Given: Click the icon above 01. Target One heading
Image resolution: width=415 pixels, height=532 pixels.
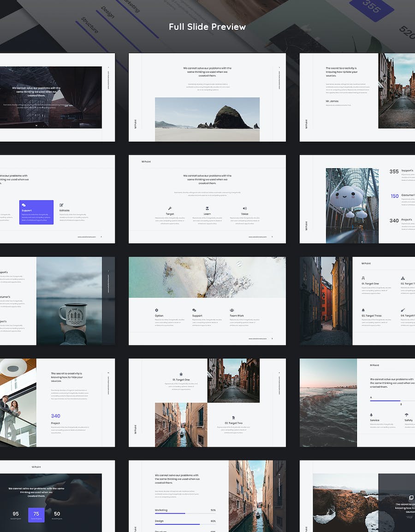Looking at the screenshot, I should tap(181, 374).
